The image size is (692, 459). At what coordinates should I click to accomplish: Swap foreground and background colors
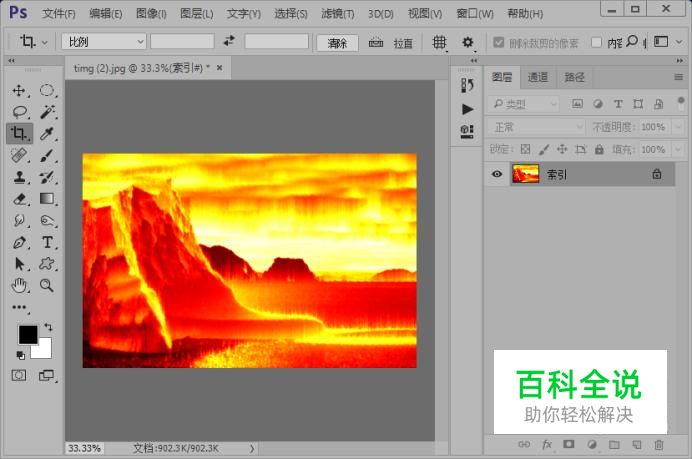48,327
